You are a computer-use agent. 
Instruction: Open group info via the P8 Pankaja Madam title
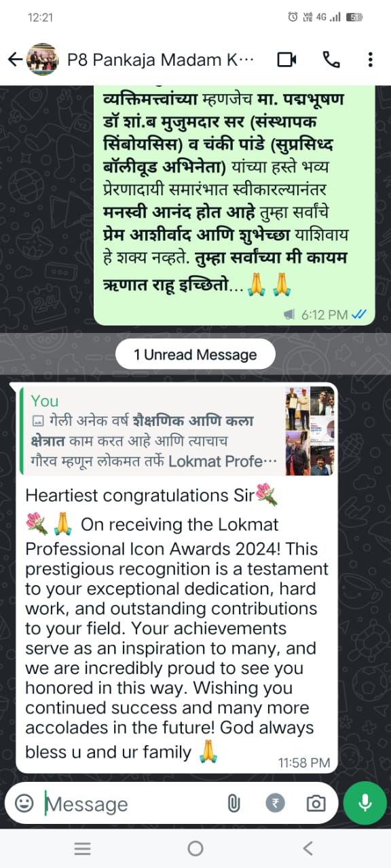tap(160, 60)
